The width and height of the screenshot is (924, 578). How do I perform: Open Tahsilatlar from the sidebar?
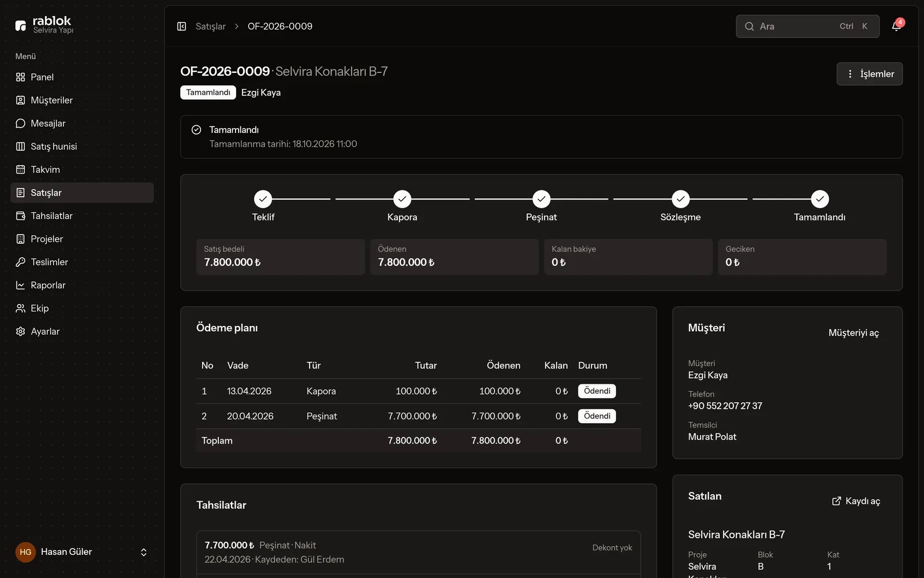tap(82, 216)
